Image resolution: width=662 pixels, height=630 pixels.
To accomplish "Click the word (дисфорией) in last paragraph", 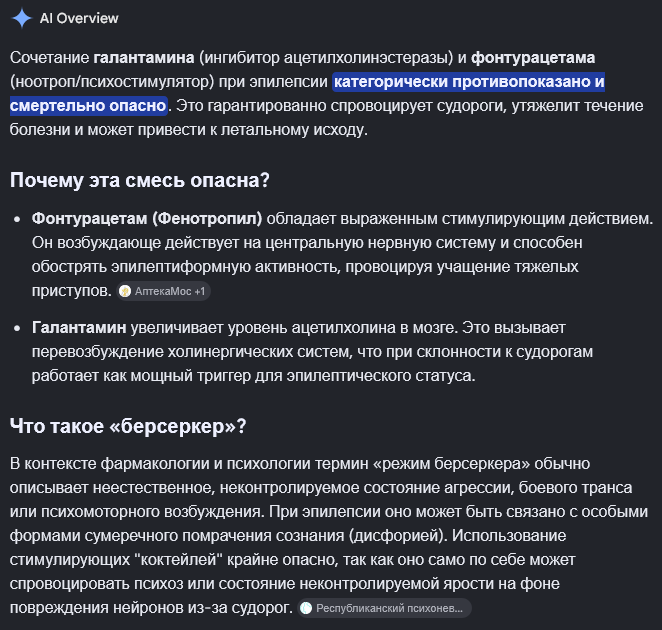I will click(398, 536).
